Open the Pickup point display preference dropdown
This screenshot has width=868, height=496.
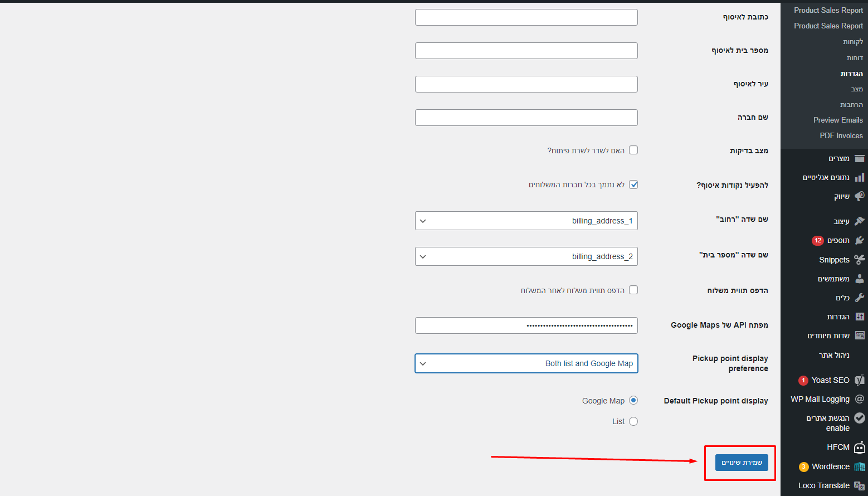coord(526,363)
